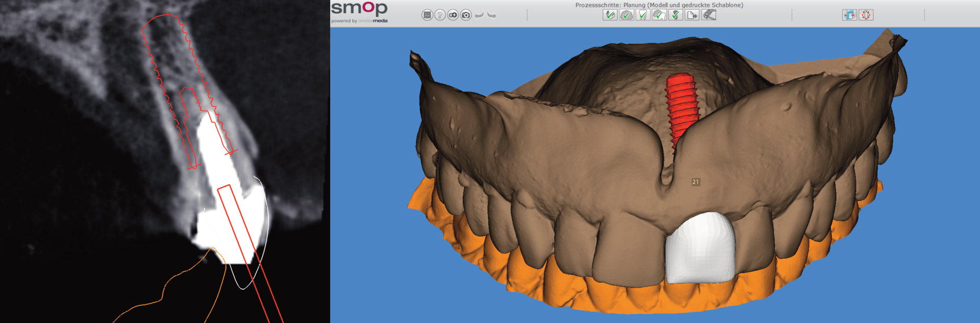Activate the move implant tool with blue cylinder
Image resolution: width=980 pixels, height=323 pixels.
pyautogui.click(x=849, y=15)
